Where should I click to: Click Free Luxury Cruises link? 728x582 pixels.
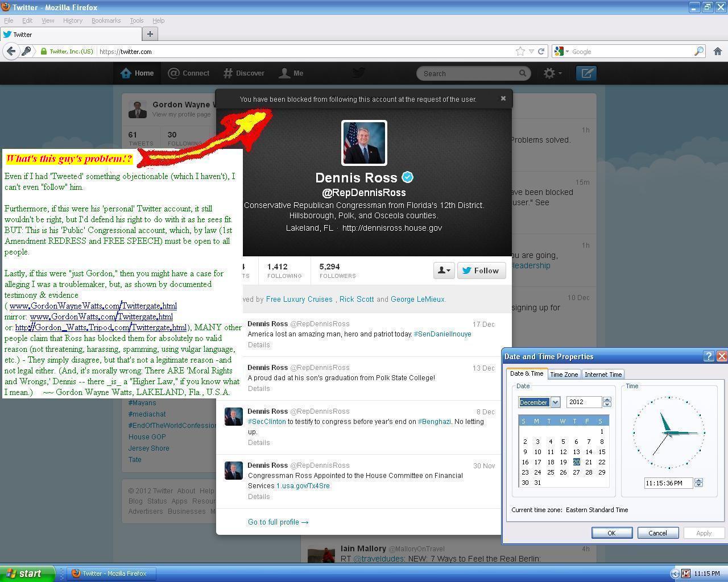[x=299, y=299]
